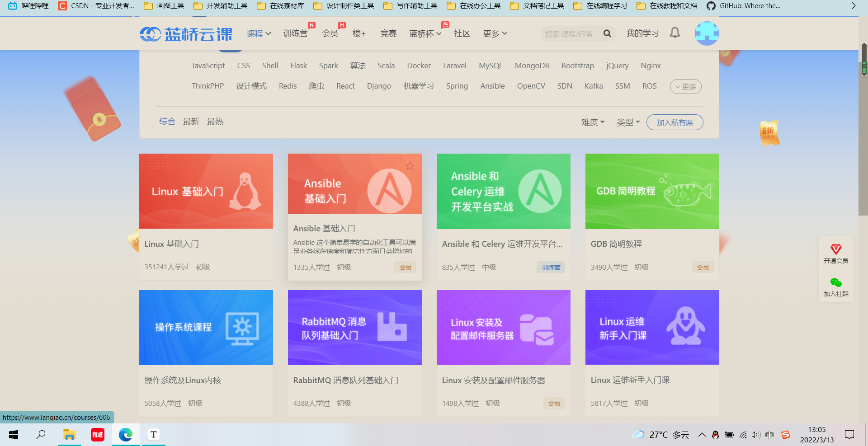Click the 8折 coupon icon

pos(769,133)
